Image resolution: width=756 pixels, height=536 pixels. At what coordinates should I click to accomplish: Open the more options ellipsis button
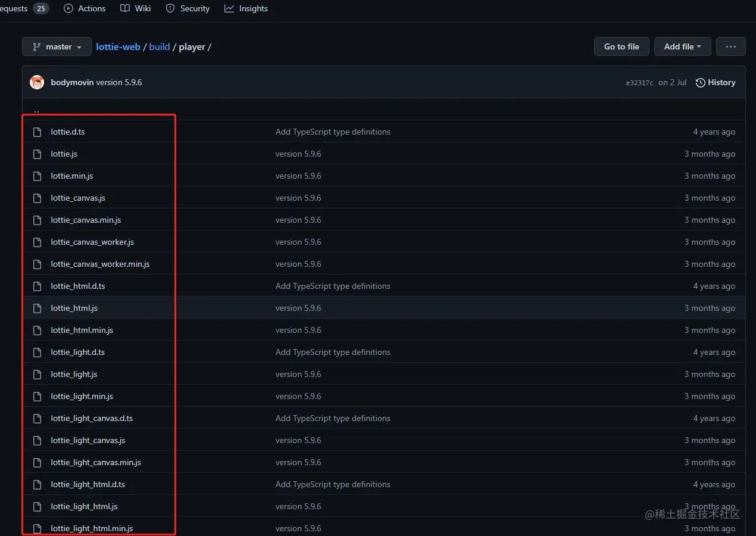pos(731,46)
